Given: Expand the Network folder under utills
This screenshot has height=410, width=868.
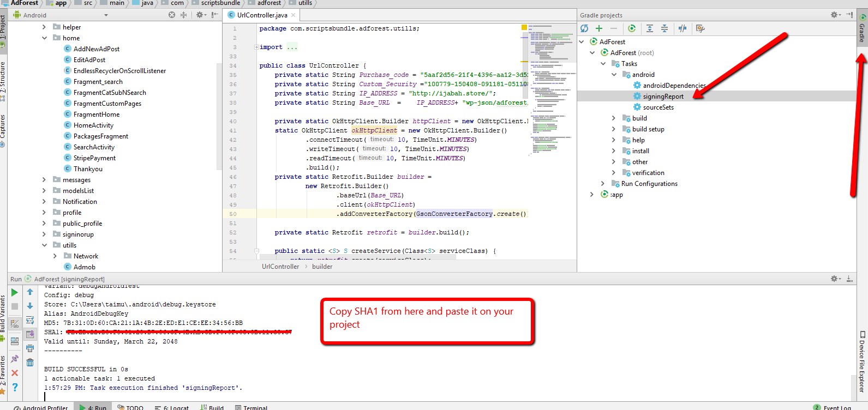Looking at the screenshot, I should pyautogui.click(x=55, y=256).
